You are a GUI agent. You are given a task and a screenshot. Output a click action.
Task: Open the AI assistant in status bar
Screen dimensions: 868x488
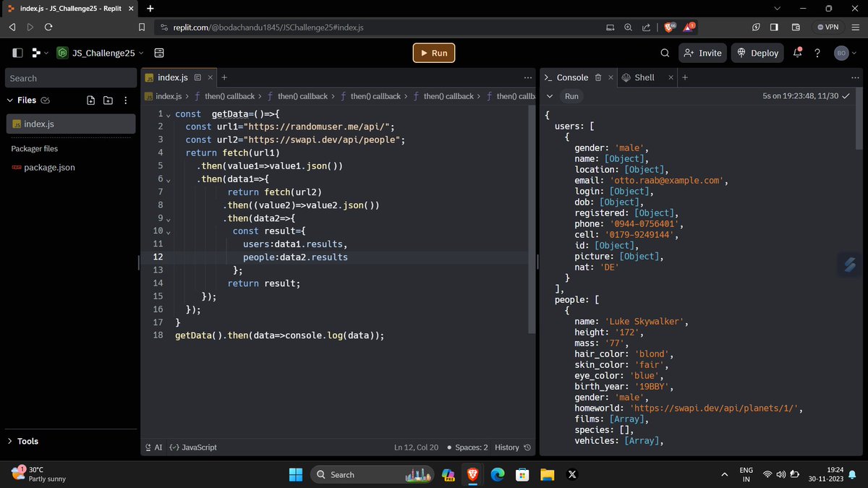coord(154,448)
